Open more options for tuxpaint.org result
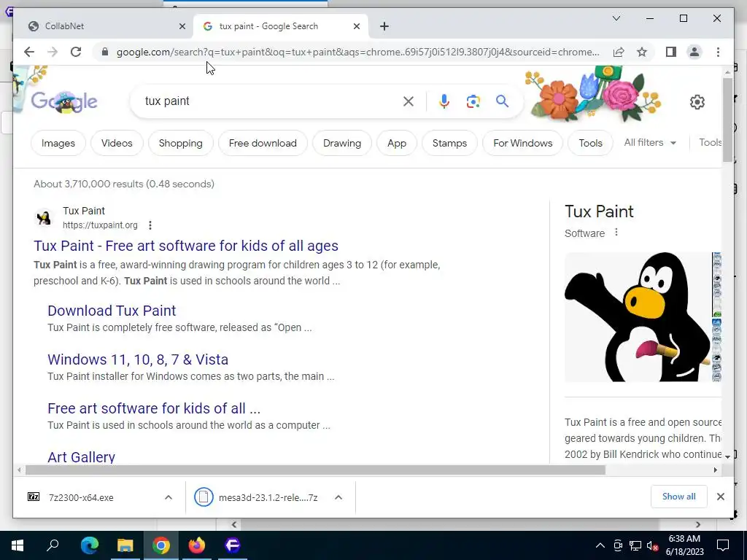This screenshot has height=560, width=747. click(150, 225)
